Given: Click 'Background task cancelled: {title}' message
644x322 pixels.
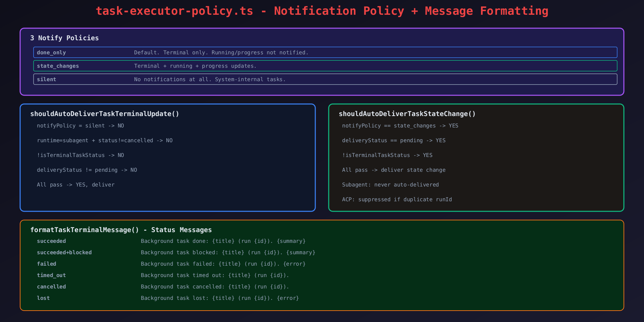Looking at the screenshot, I should click(215, 287).
